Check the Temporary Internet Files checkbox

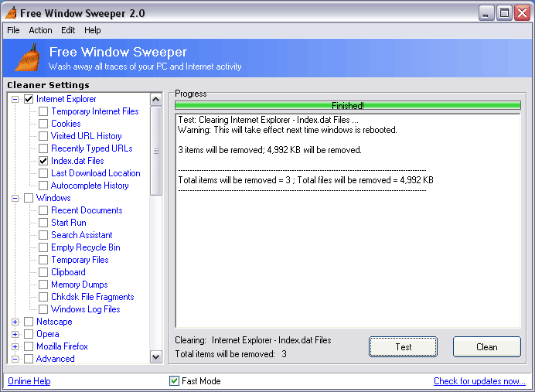[x=43, y=111]
